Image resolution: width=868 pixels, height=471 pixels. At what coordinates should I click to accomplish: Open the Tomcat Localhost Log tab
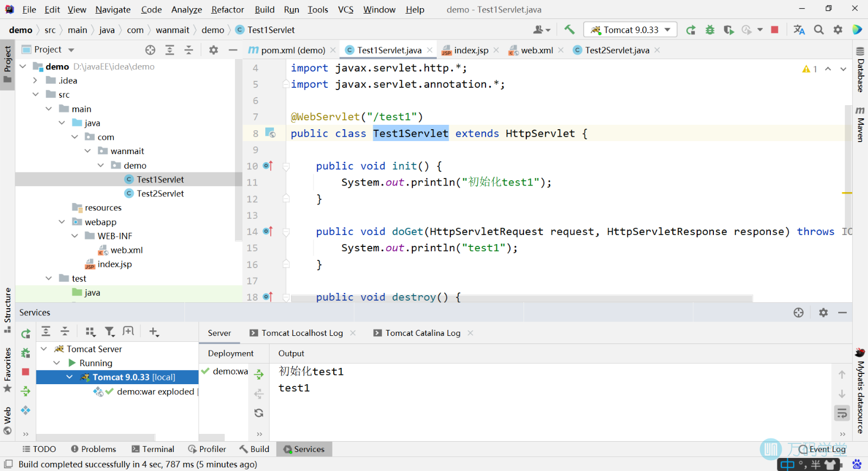click(302, 333)
